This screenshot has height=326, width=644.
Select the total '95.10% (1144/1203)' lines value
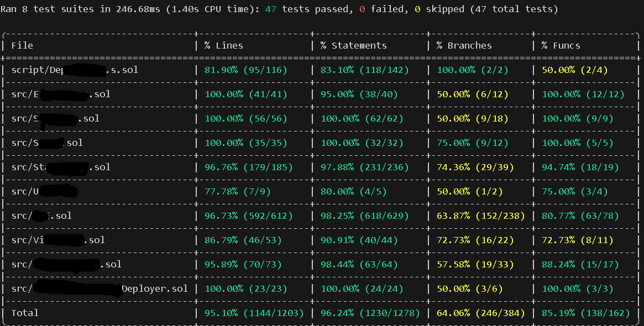254,313
